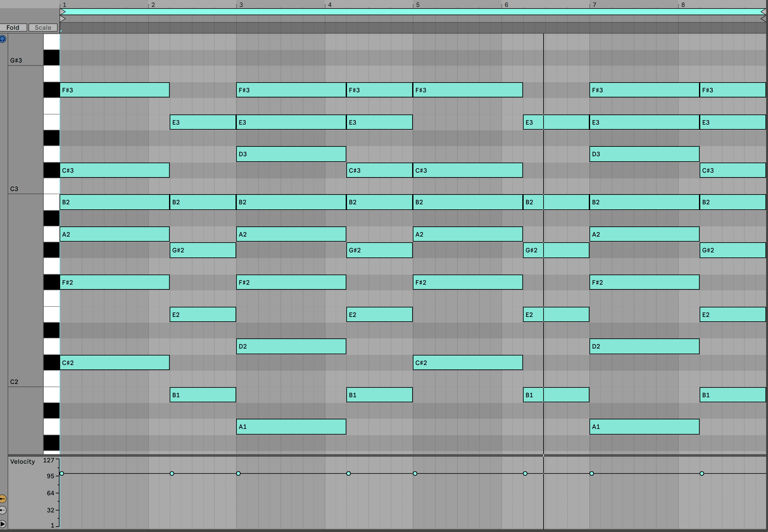Select the velocity marker at bar 5
Viewport: 768px width, 532px height.
coord(415,473)
